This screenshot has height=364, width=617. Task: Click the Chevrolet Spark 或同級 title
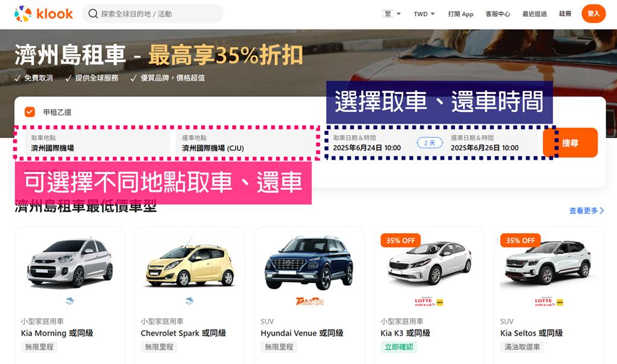[x=183, y=333]
